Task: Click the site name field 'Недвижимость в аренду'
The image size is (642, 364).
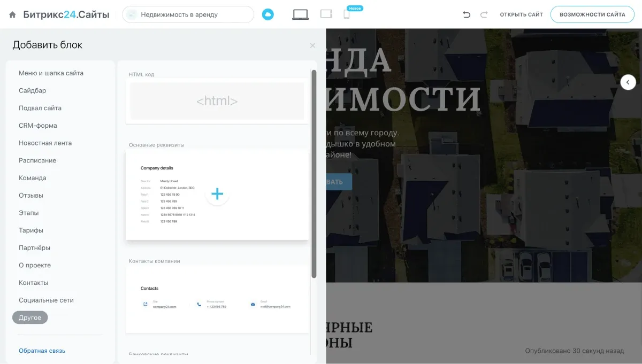Action: [188, 14]
